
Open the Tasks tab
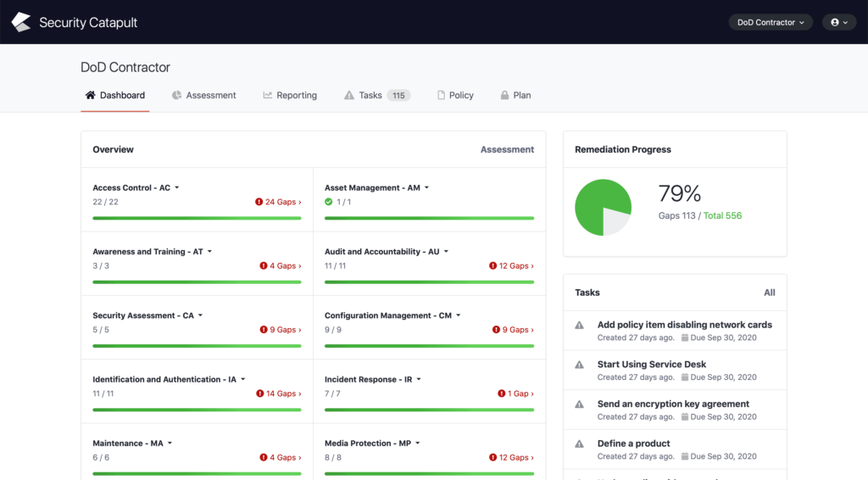[x=377, y=95]
